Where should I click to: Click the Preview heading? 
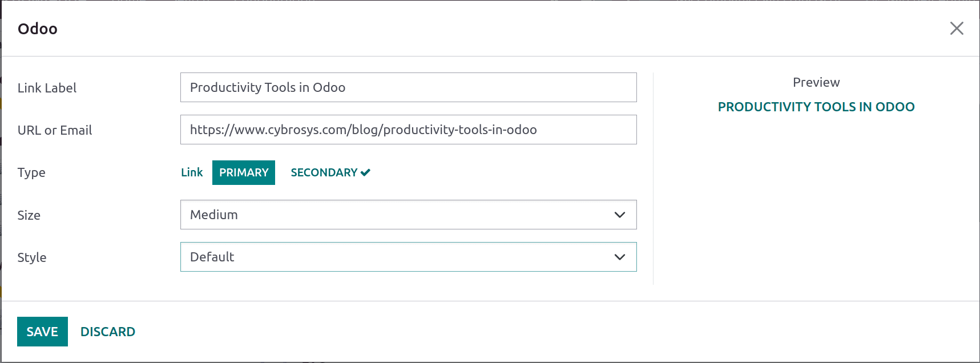coord(816,82)
